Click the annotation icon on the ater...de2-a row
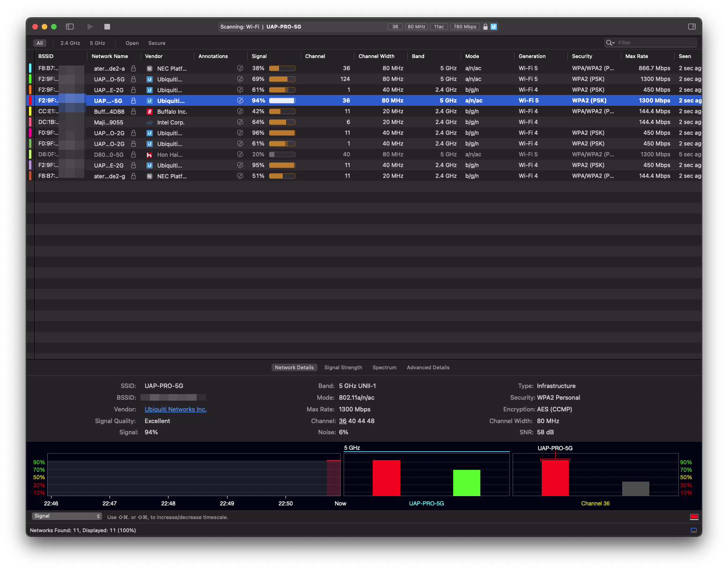The image size is (728, 571). click(x=240, y=68)
